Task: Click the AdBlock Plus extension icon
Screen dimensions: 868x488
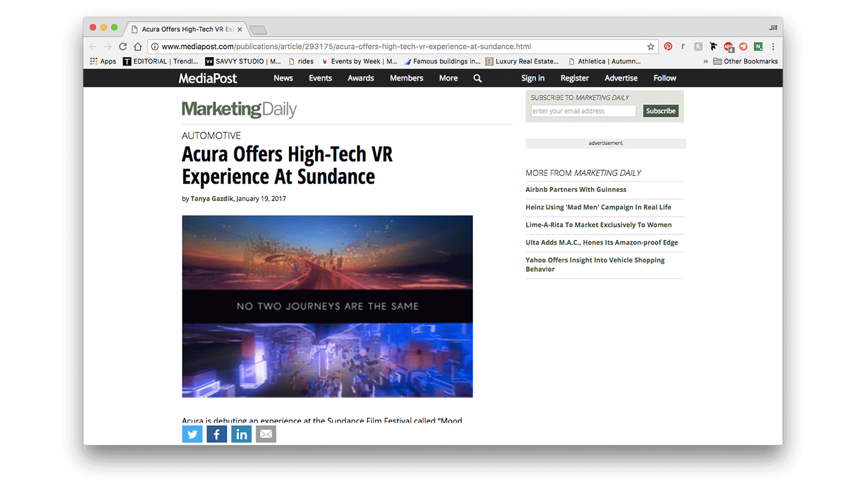Action: point(728,46)
